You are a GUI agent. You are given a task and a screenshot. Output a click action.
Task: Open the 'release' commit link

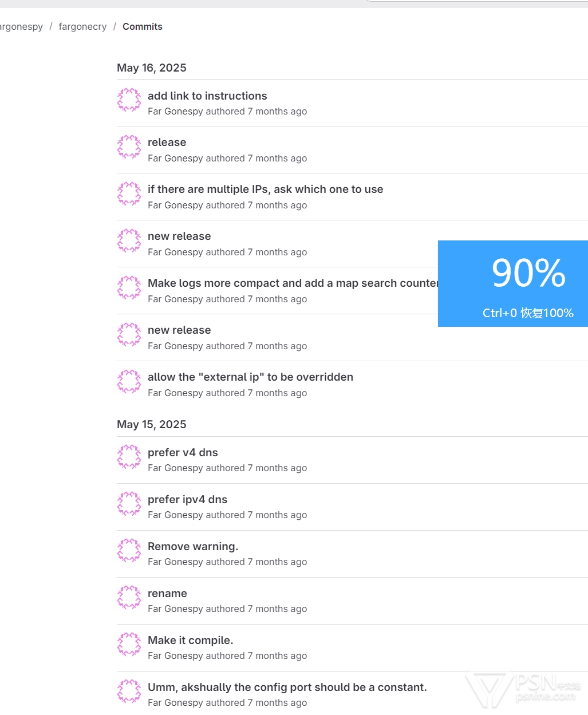(x=167, y=143)
